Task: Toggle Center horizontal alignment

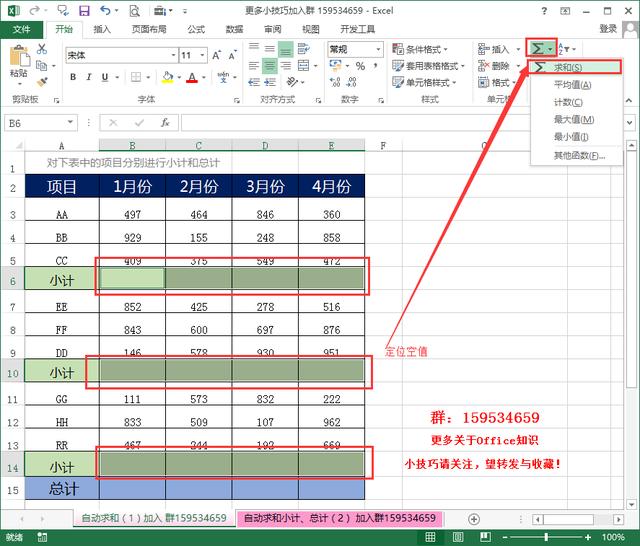Action: (269, 66)
